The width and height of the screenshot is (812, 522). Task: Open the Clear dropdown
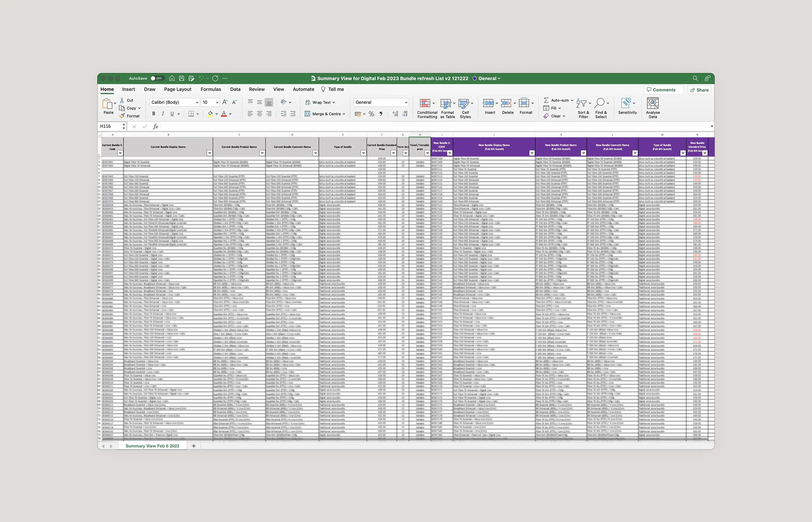point(554,116)
